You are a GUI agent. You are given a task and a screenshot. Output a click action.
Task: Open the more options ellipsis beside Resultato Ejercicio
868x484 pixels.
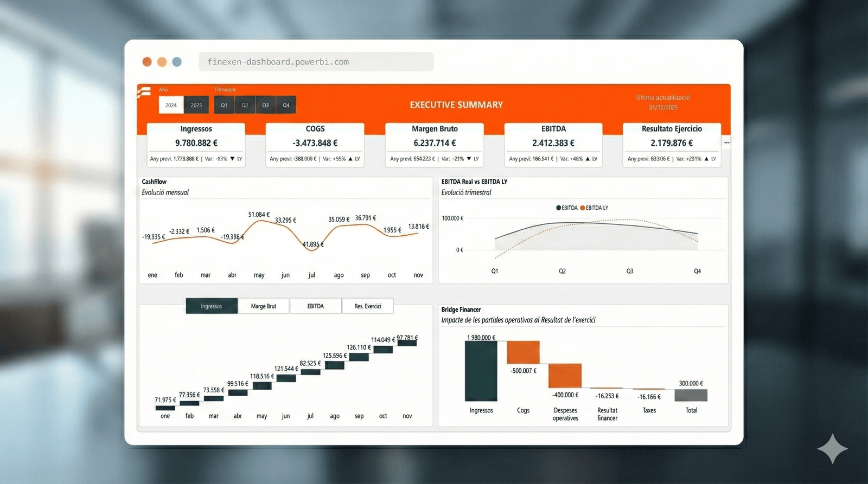point(726,143)
